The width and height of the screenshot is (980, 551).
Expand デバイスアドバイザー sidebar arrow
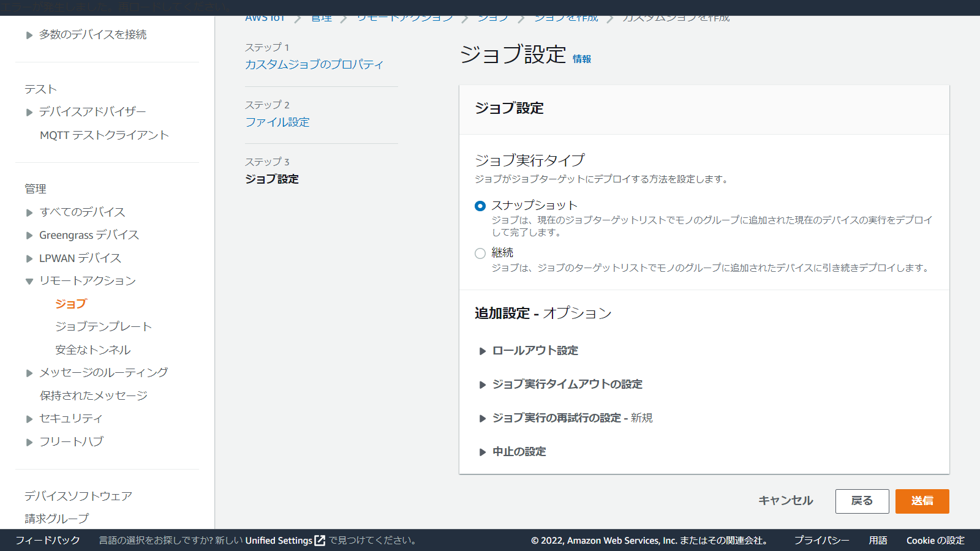tap(29, 112)
